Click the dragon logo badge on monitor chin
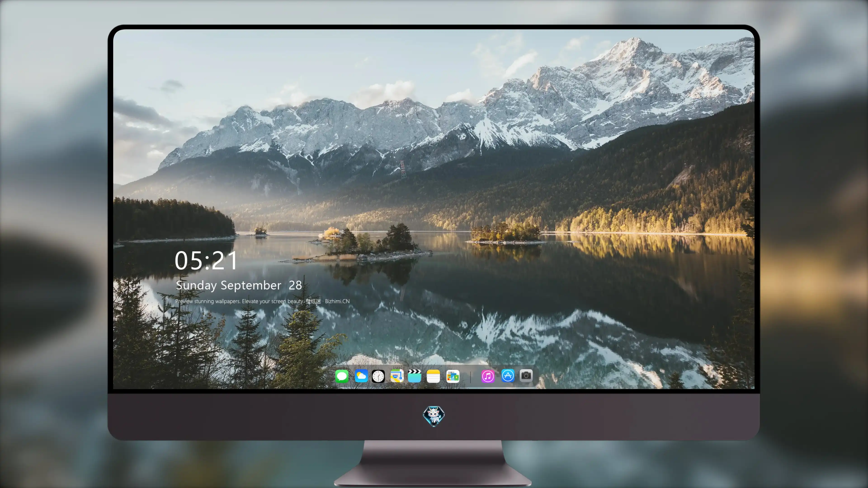868x488 pixels. point(434,416)
